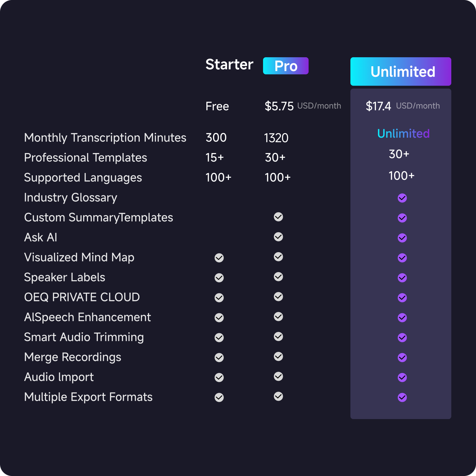Click the Free price under Starter
The width and height of the screenshot is (476, 476).
pyautogui.click(x=217, y=106)
